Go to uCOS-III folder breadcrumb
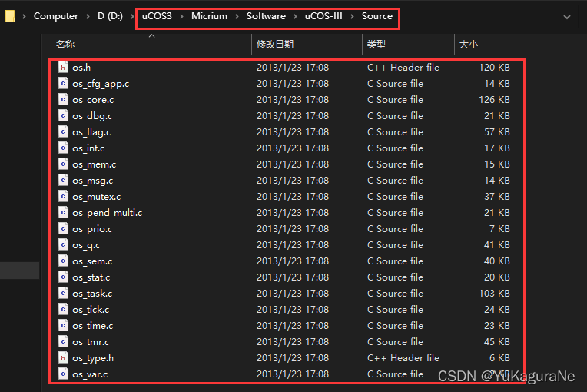Viewport: 587px width, 392px height. [323, 16]
